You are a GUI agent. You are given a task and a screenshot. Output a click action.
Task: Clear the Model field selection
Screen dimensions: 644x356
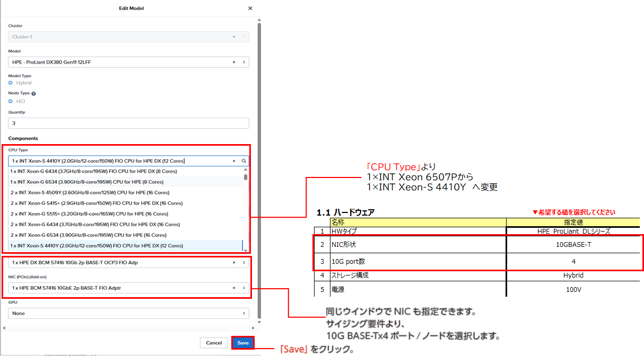(234, 62)
